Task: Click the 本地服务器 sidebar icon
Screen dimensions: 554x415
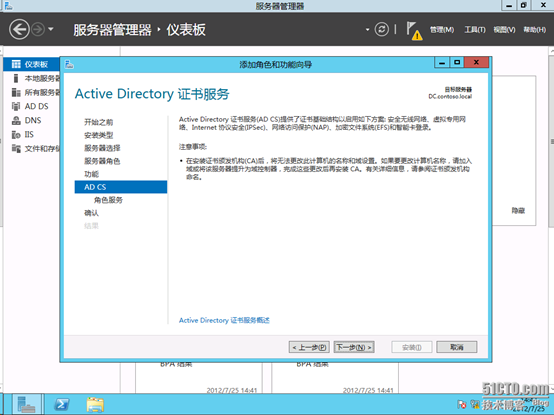Action: coord(16,78)
